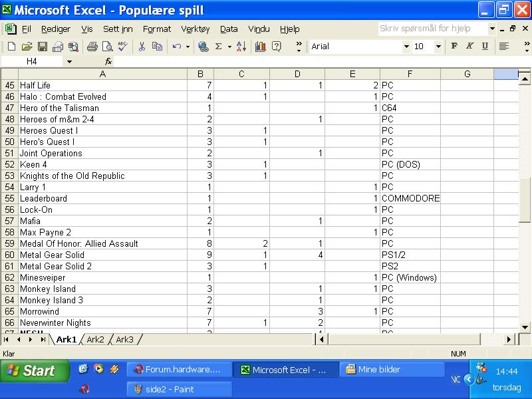This screenshot has width=532, height=399.
Task: Open Excel Help question mark icon
Action: pyautogui.click(x=277, y=47)
